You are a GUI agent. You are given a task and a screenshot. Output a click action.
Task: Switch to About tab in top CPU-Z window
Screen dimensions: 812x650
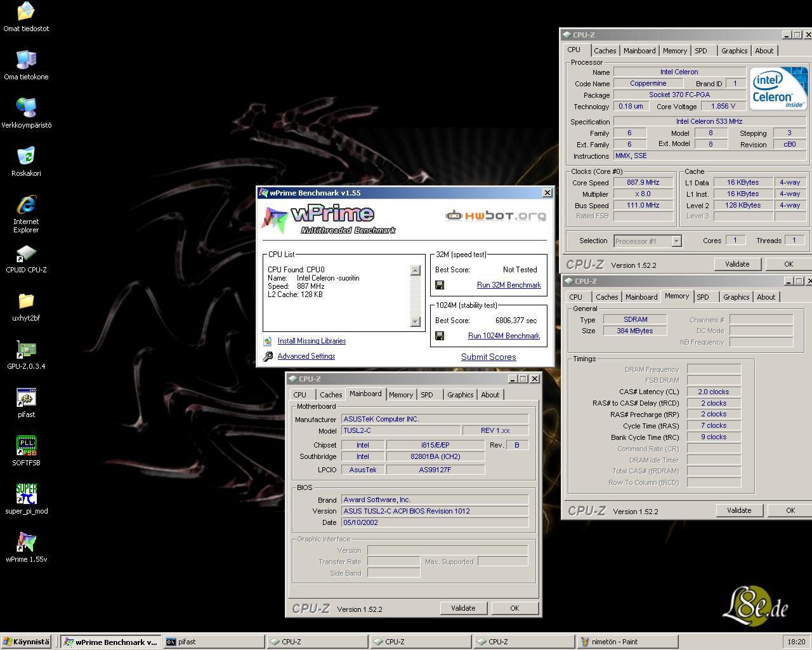pyautogui.click(x=764, y=51)
